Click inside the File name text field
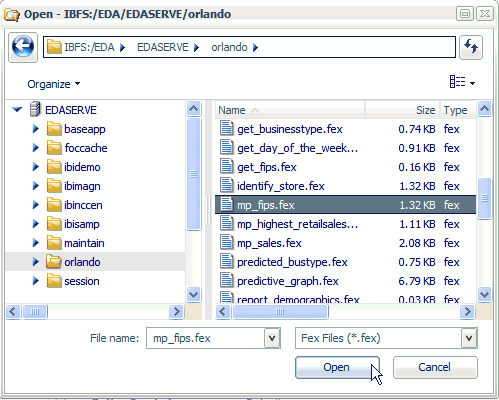 point(206,338)
